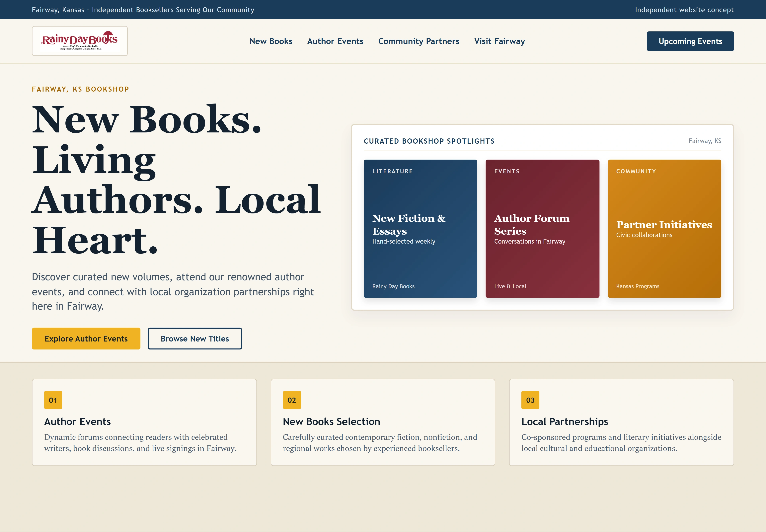766x532 pixels.
Task: Click Explore Author Events button
Action: pos(86,338)
